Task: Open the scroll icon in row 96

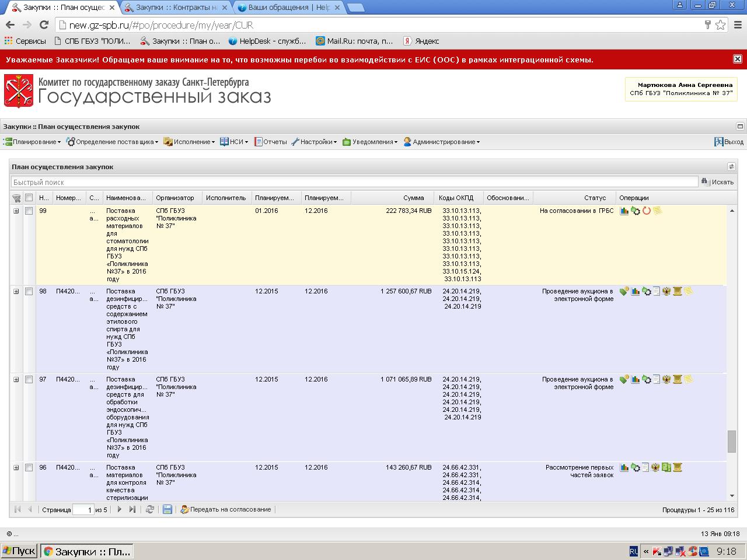Action: pyautogui.click(x=678, y=467)
